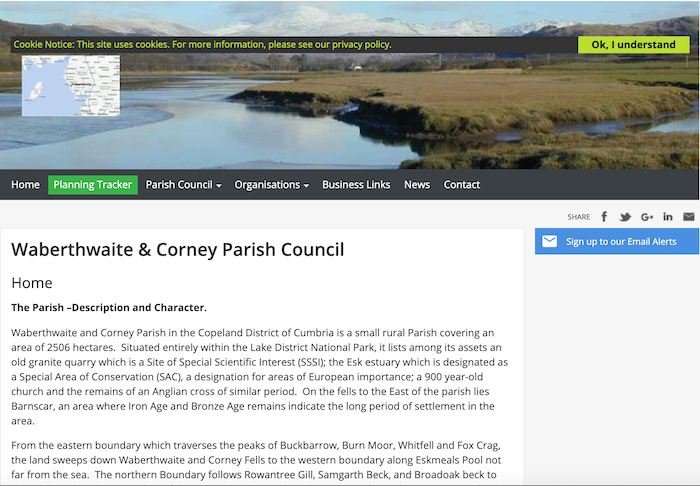Share via Google Plus icon

pyautogui.click(x=647, y=217)
